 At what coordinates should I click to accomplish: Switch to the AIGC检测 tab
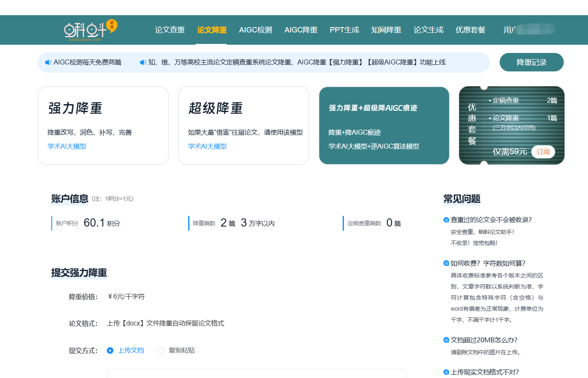click(x=256, y=30)
